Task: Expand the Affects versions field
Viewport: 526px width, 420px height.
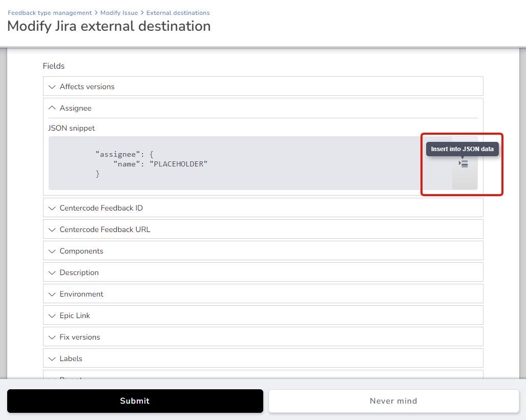Action: 263,86
